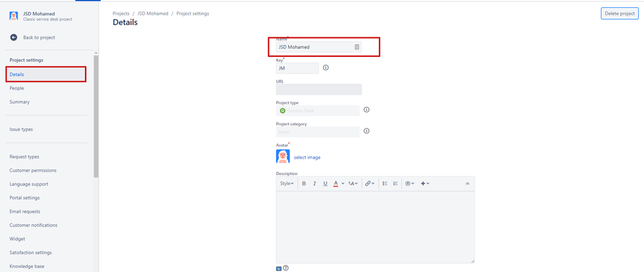Insert a bulleted list
This screenshot has width=644, height=272.
coord(385,184)
